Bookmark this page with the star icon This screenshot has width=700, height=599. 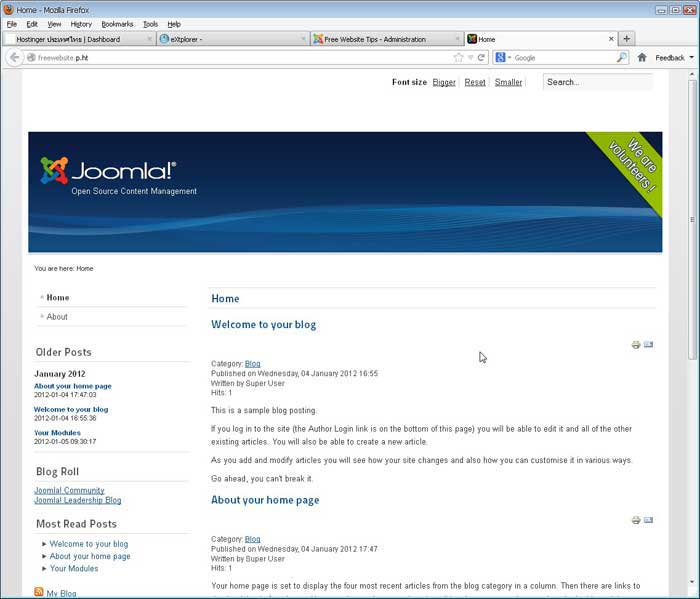[458, 58]
